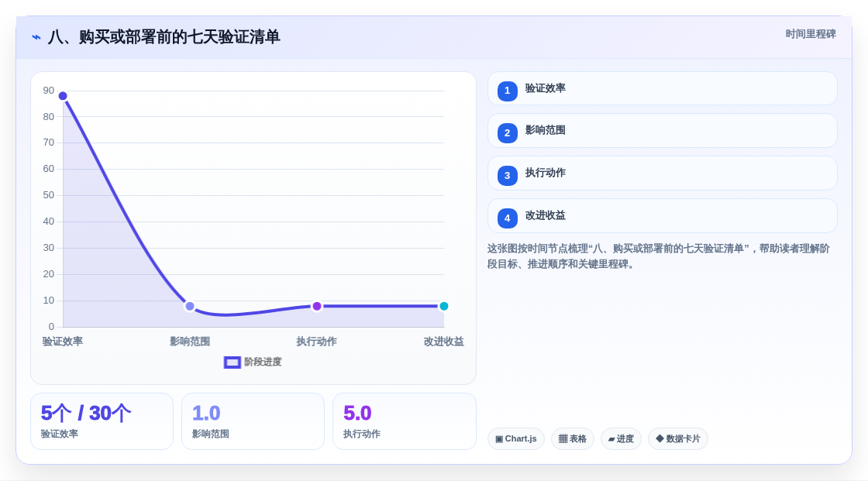This screenshot has height=481, width=868.
Task: Click the lightning icon beside the section title
Action: (36, 37)
